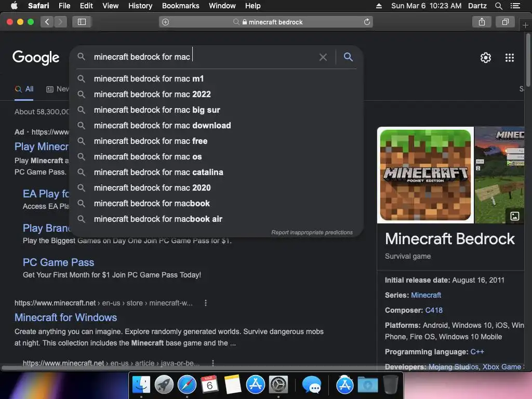Click the vertical page scrollbar

528,60
